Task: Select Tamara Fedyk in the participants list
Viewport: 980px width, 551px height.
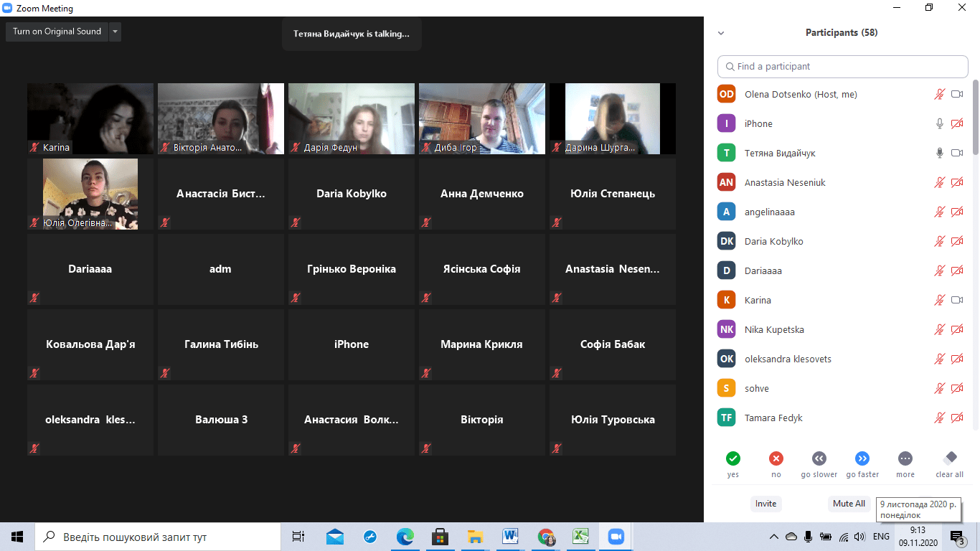Action: point(773,418)
